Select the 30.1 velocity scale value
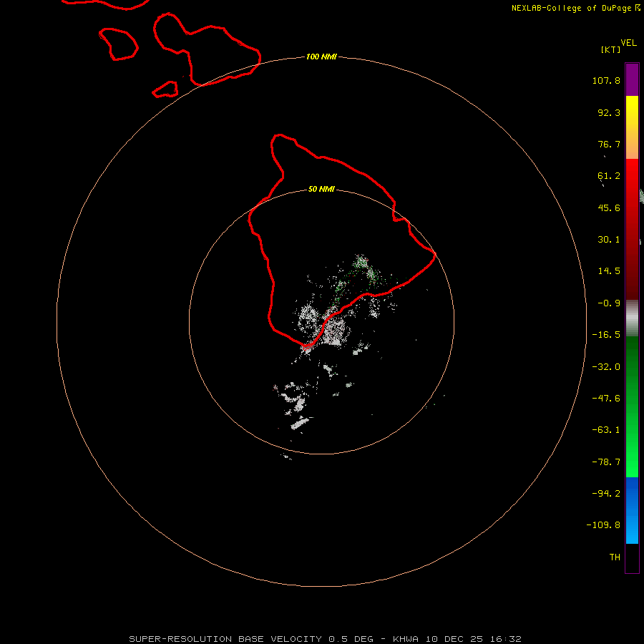This screenshot has height=644, width=644. [609, 240]
